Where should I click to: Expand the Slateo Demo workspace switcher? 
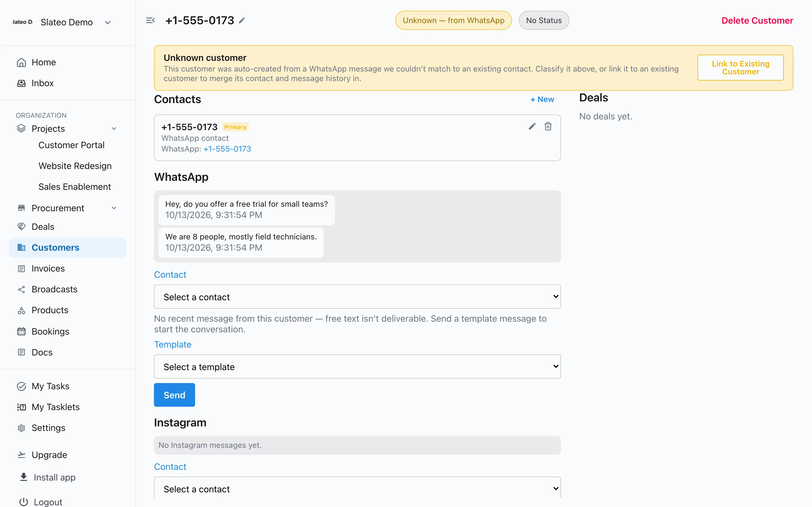(x=107, y=23)
